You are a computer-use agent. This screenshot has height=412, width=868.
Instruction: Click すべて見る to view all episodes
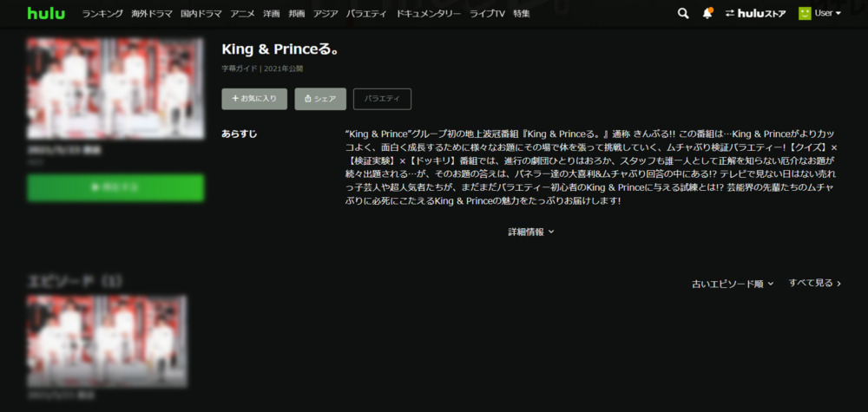(x=815, y=283)
